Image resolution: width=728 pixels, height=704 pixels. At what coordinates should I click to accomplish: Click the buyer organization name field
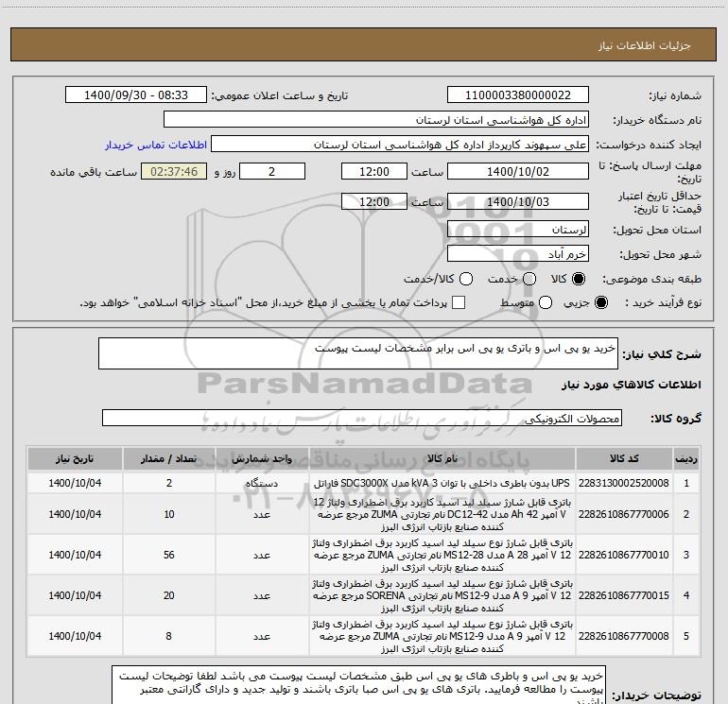click(376, 120)
